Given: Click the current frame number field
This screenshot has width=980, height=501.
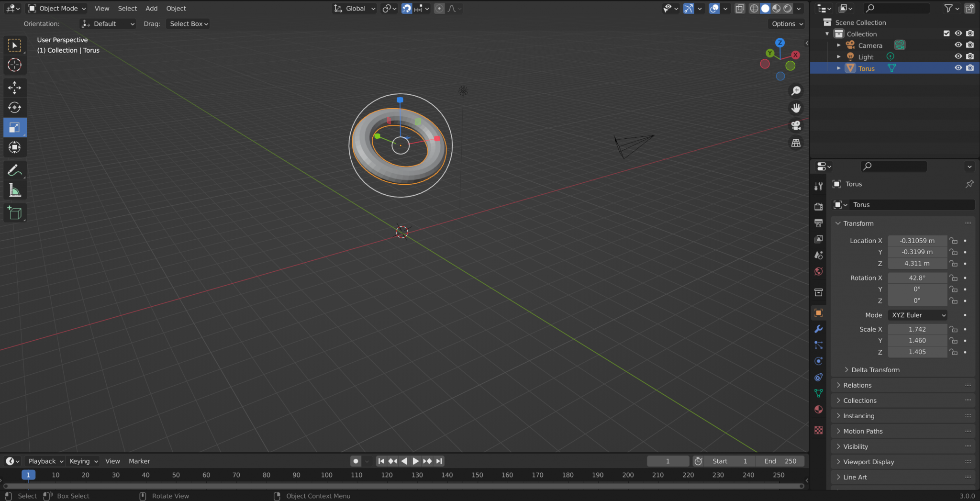Looking at the screenshot, I should click(x=668, y=461).
